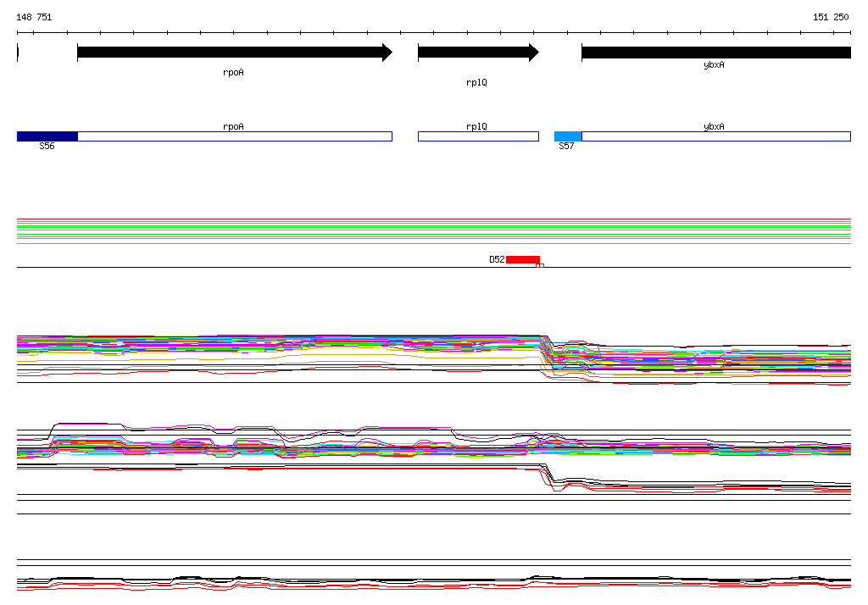Click the rpoA black gene arrow

[x=235, y=53]
